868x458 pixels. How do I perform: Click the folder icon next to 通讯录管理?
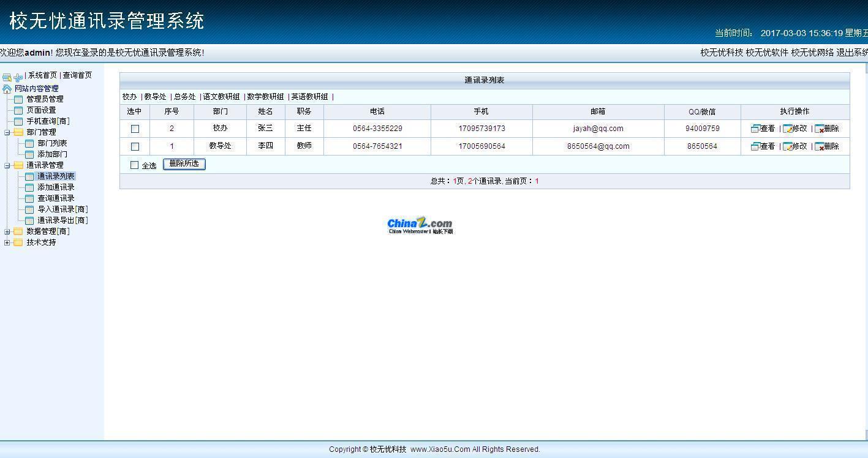(x=18, y=165)
